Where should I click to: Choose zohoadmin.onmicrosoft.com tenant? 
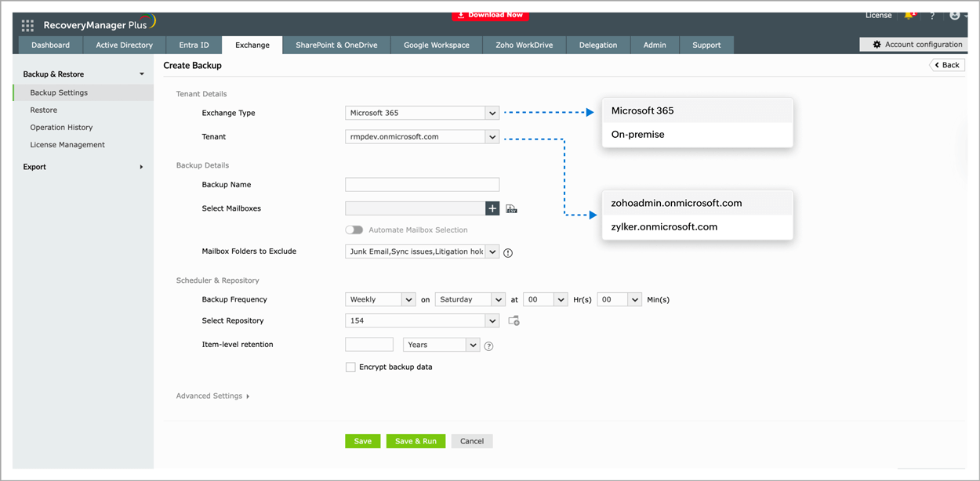[697, 203]
